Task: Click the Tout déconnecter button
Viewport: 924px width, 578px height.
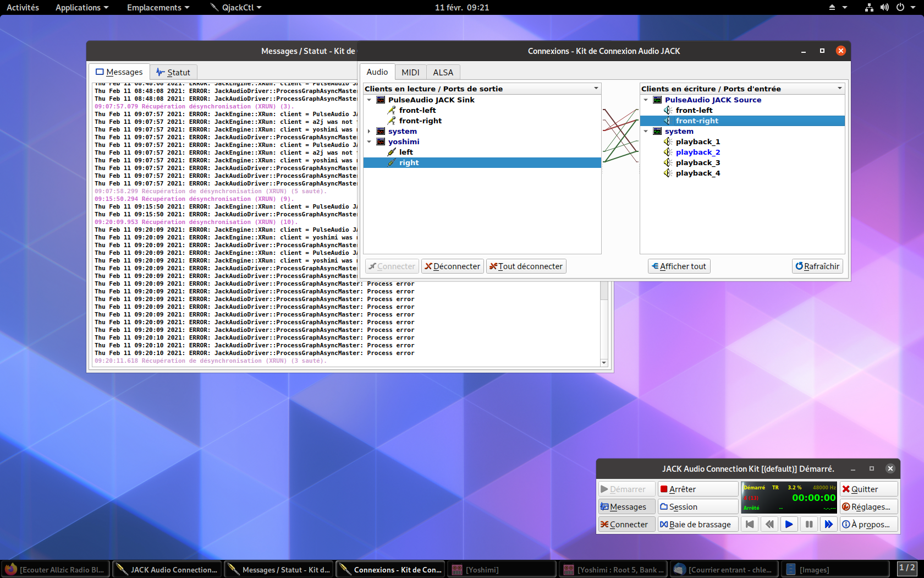Action: click(526, 266)
